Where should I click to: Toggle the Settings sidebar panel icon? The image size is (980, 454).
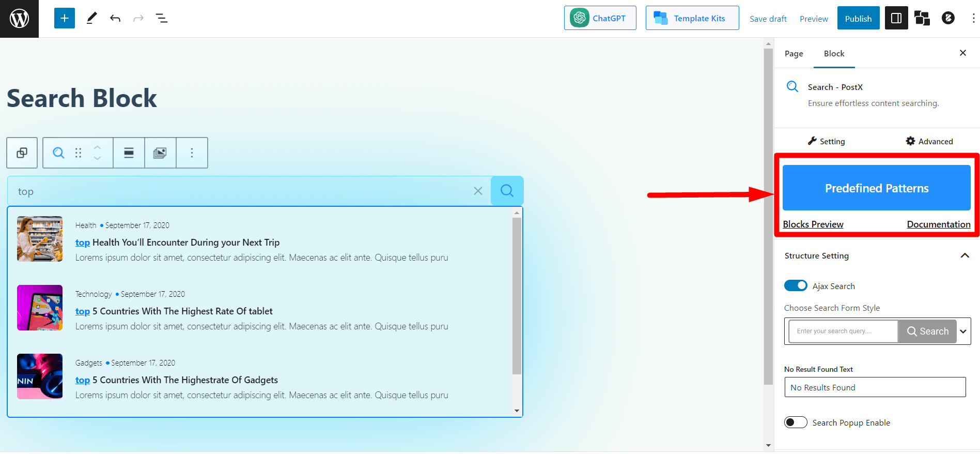click(x=896, y=19)
